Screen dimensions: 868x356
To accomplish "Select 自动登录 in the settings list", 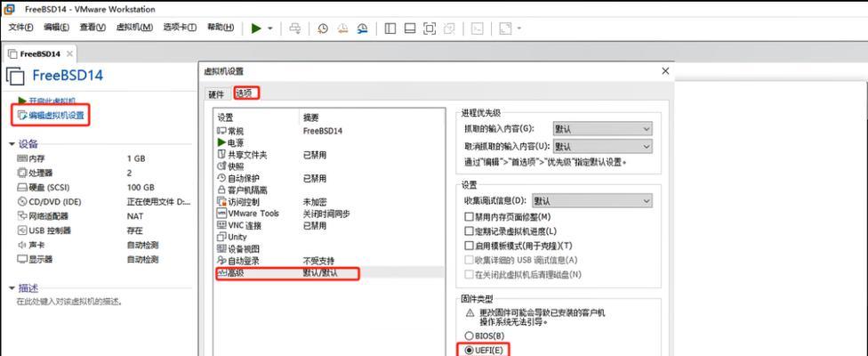I will 329,260.
